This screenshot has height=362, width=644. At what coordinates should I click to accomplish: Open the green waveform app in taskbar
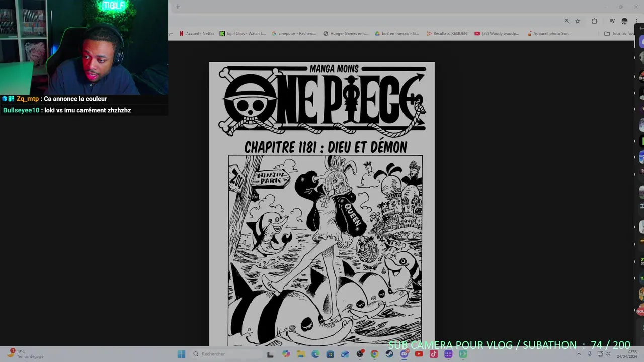[463, 354]
